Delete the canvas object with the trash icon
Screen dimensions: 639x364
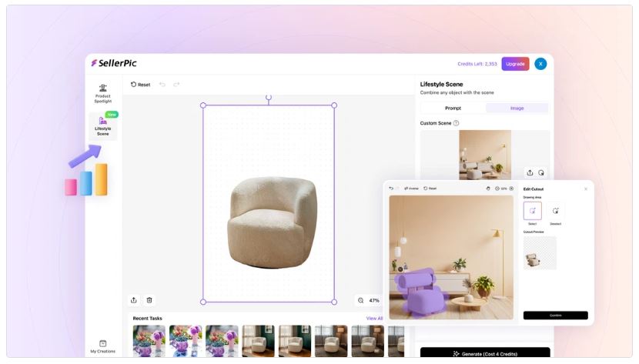tap(149, 300)
